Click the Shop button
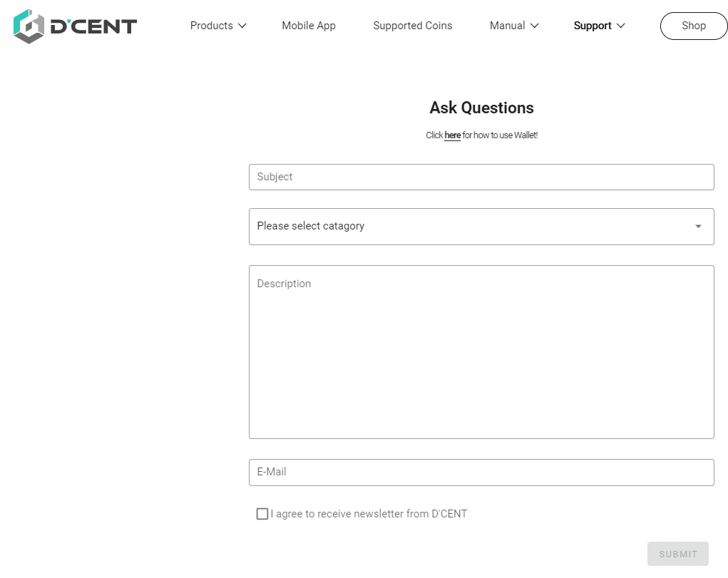728x578 pixels. pyautogui.click(x=694, y=26)
